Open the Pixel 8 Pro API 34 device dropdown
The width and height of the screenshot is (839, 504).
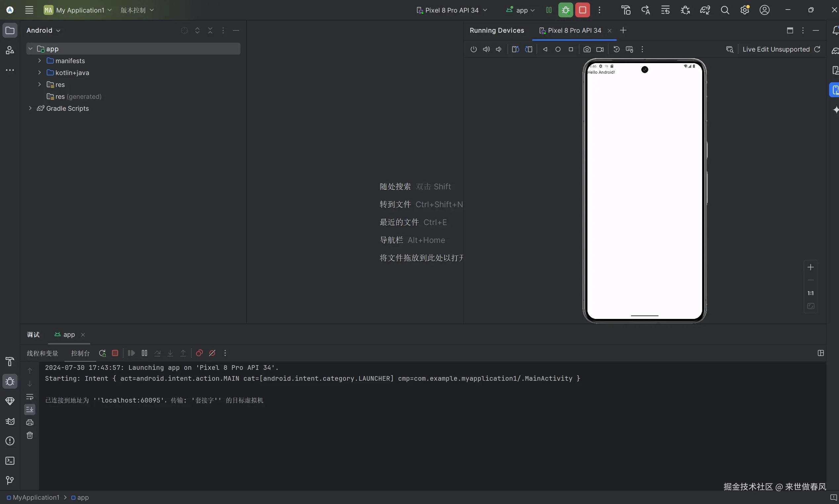point(452,10)
